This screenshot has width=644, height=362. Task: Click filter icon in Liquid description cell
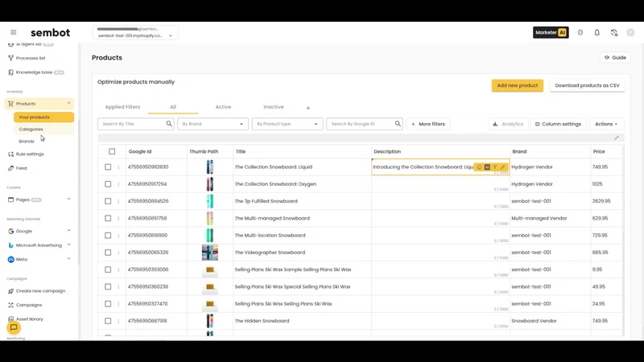495,167
